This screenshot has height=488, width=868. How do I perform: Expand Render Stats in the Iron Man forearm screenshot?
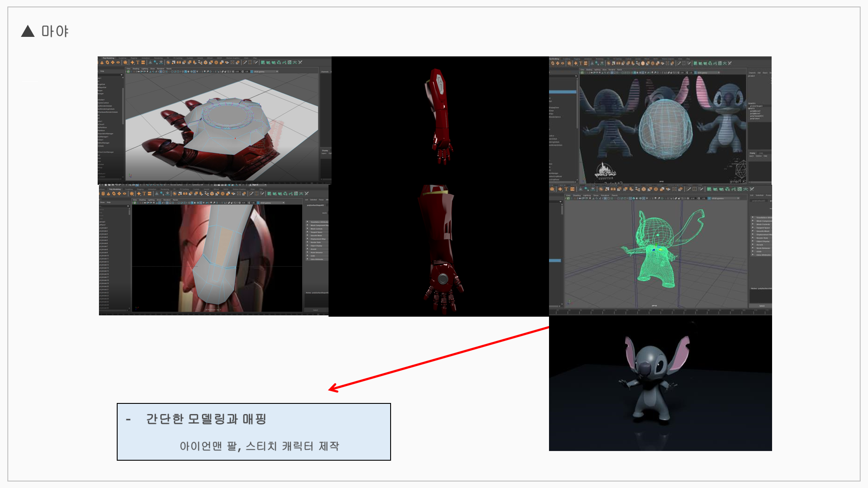317,242
